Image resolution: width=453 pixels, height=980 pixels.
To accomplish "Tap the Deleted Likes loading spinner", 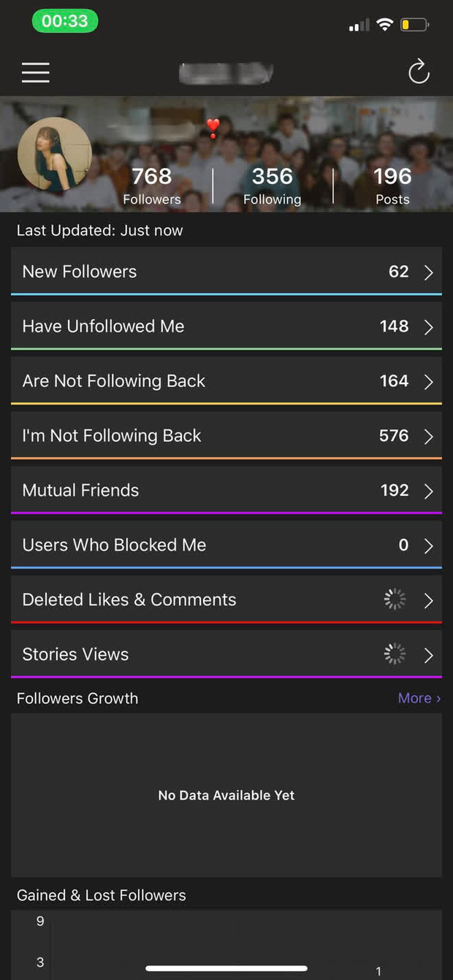I will pyautogui.click(x=395, y=600).
